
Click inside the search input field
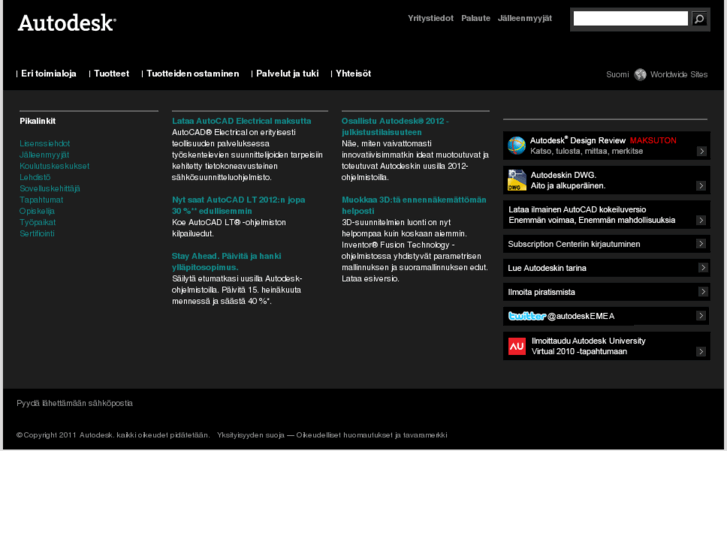click(631, 19)
